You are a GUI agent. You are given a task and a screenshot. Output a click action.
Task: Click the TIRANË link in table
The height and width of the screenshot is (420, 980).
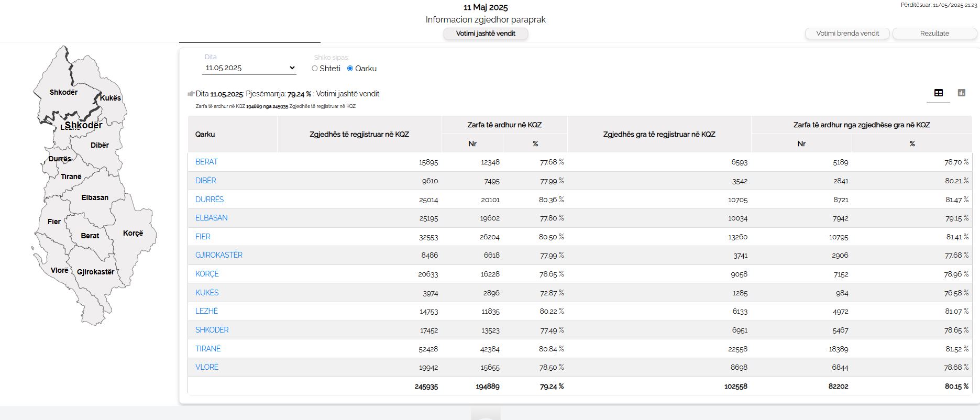(x=208, y=349)
